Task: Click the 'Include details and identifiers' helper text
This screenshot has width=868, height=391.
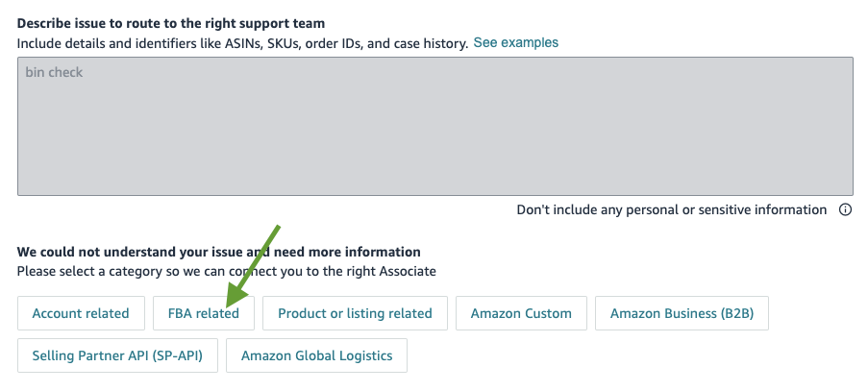Action: [242, 43]
